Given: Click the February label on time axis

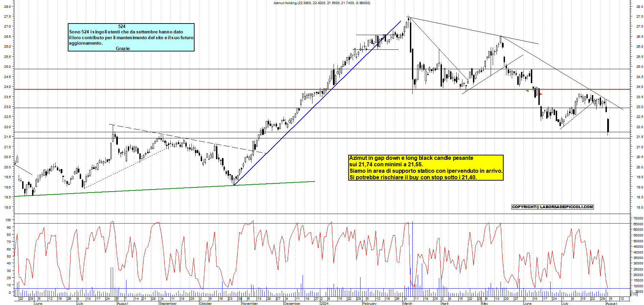Looking at the screenshot, I should pyautogui.click(x=370, y=303).
